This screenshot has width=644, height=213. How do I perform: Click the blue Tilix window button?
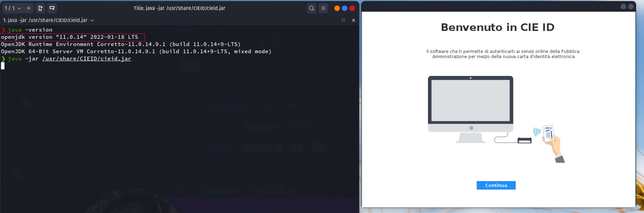click(x=345, y=8)
